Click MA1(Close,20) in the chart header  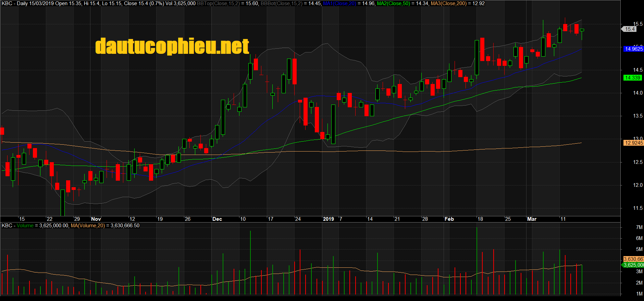tap(339, 3)
